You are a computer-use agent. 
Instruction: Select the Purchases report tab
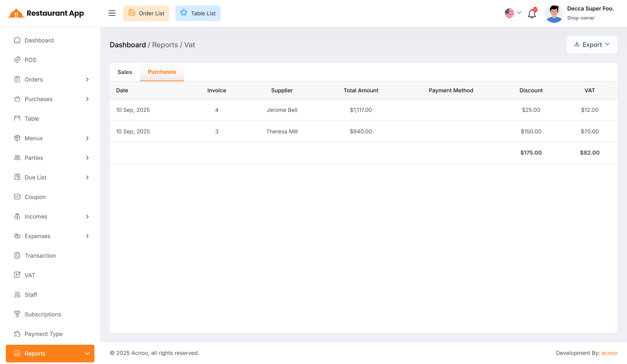162,72
